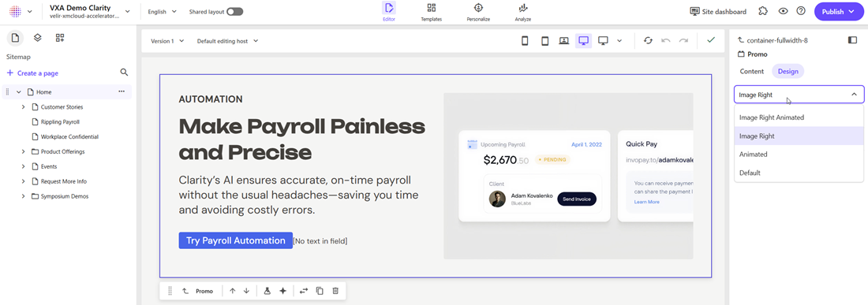Toggle the right panel dock icon

tap(852, 40)
